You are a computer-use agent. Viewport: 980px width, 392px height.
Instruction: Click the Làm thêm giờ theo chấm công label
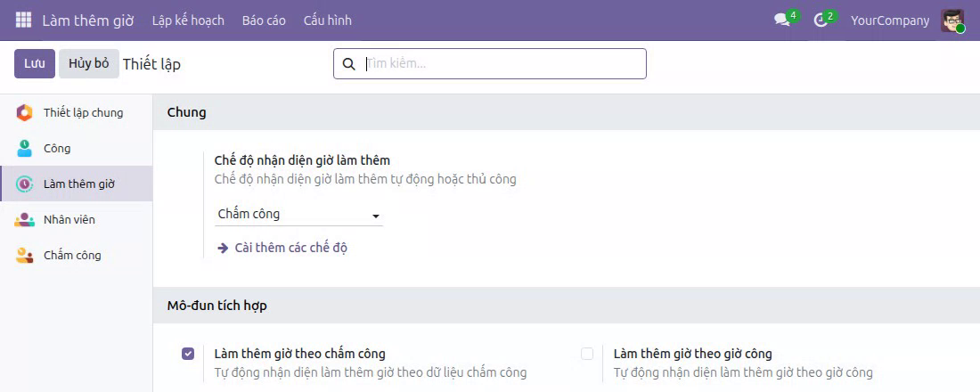pyautogui.click(x=299, y=354)
